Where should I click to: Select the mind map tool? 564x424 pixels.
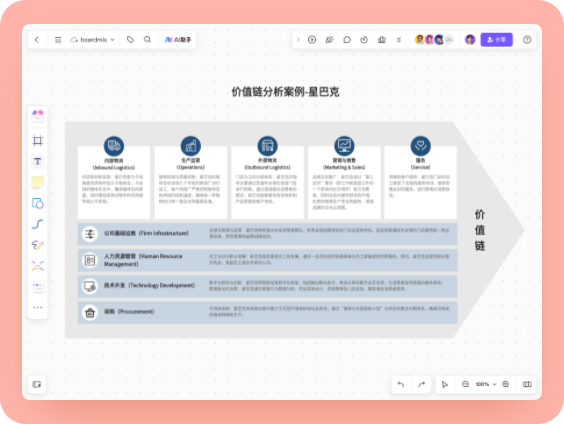(x=38, y=266)
